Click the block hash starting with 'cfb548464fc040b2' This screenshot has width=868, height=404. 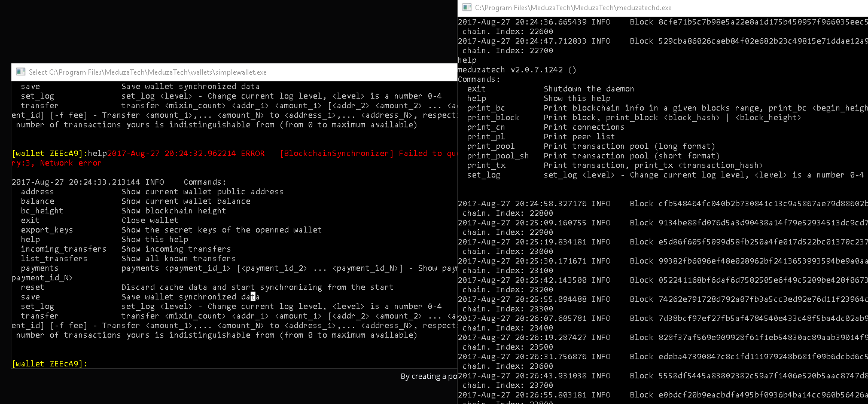click(x=763, y=204)
